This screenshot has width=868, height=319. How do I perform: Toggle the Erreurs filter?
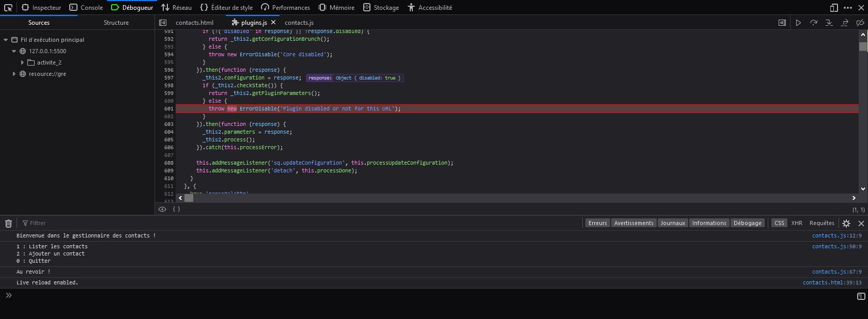click(598, 223)
